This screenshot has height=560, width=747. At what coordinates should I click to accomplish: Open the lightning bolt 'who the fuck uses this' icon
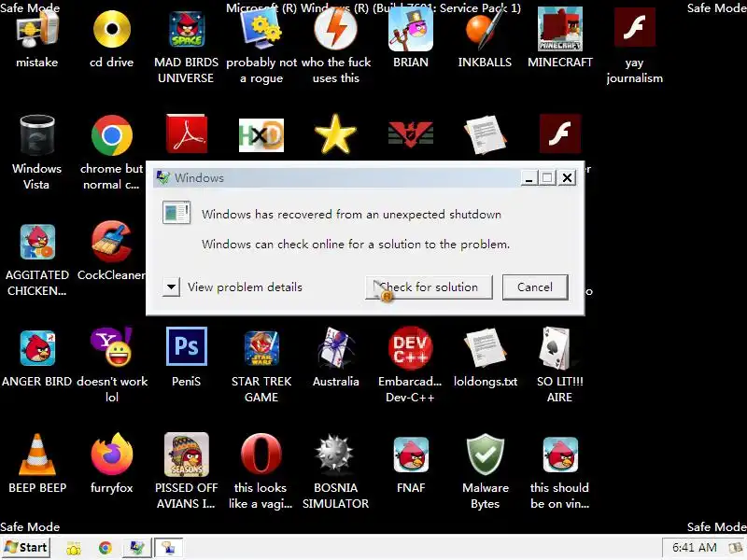336,30
